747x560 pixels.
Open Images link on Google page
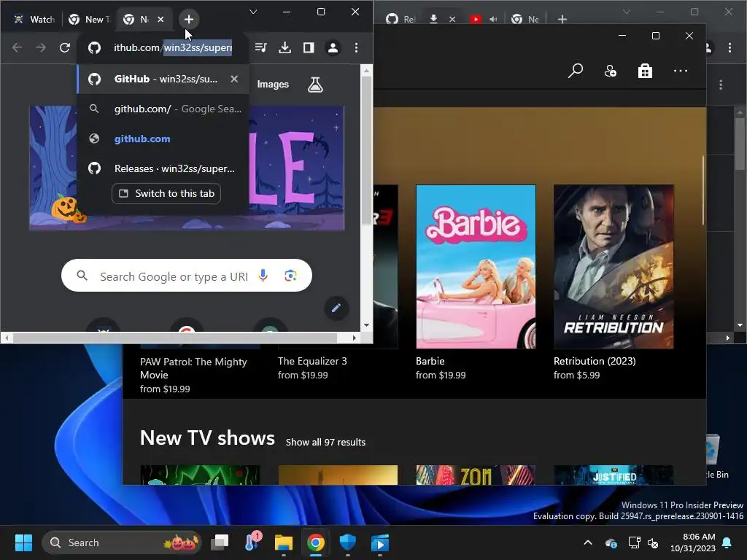point(273,85)
